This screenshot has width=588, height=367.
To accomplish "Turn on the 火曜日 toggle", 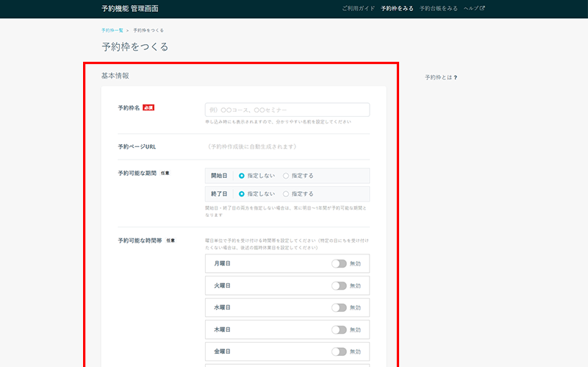I will [x=339, y=285].
